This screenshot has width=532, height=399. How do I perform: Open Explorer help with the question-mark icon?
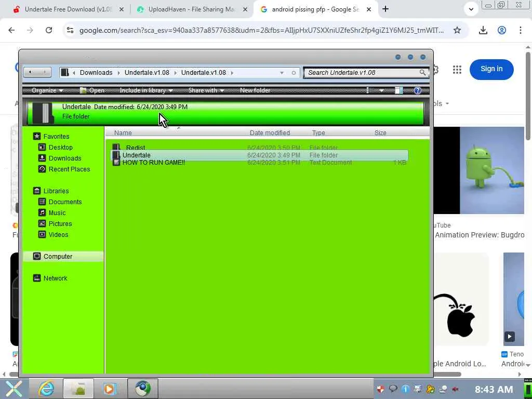tap(418, 90)
